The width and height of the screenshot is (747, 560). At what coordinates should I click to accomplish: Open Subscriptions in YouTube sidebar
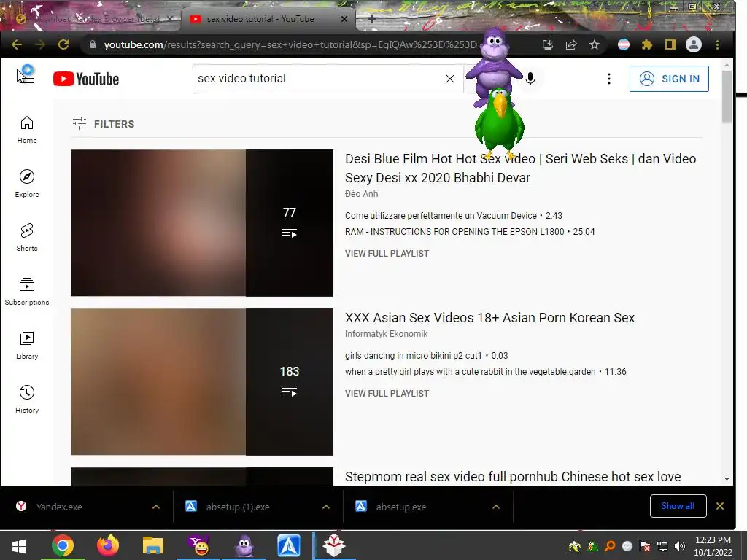click(27, 292)
